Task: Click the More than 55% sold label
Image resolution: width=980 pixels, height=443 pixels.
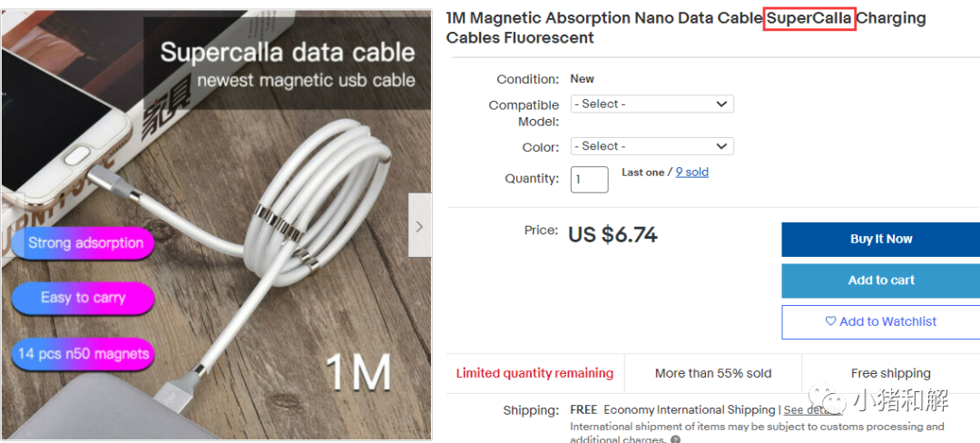Action: click(713, 373)
